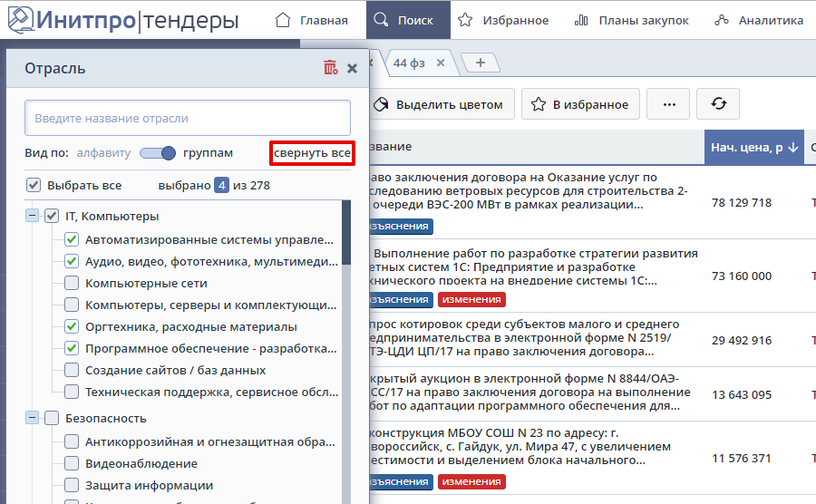
Task: Click the trash icon in the Отрасль panel
Action: (330, 68)
